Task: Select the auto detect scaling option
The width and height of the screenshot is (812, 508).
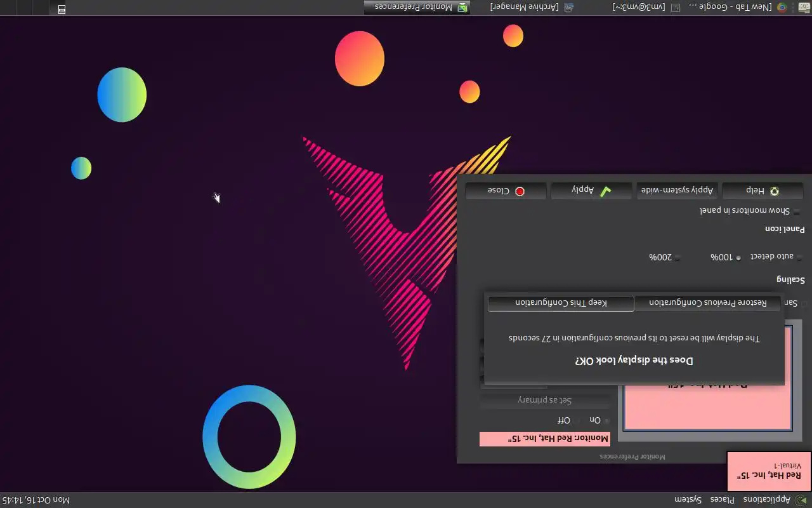Action: [x=776, y=257]
